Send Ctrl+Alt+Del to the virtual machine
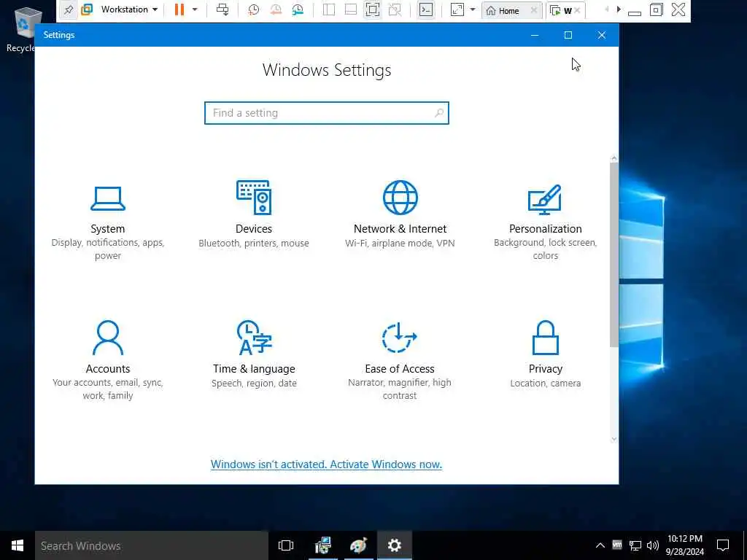Viewport: 747px width, 560px height. (x=222, y=9)
